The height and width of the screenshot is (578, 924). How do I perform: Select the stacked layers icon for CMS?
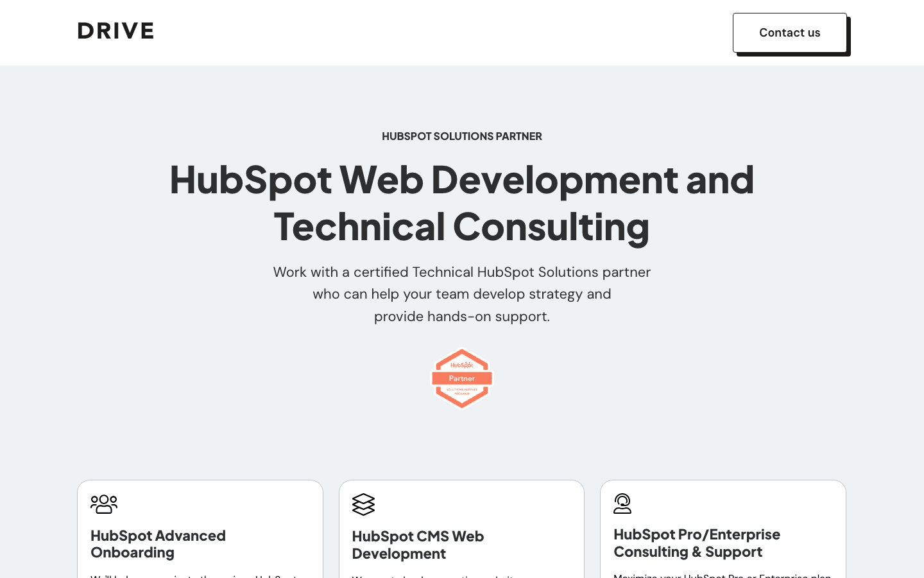(363, 504)
